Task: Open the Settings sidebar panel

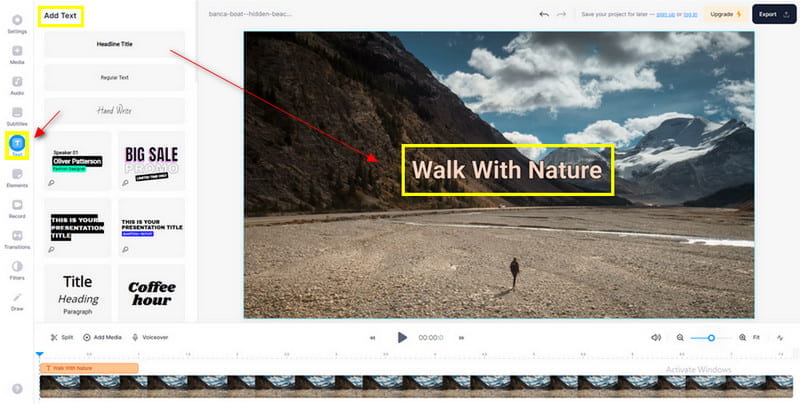Action: pos(17,23)
